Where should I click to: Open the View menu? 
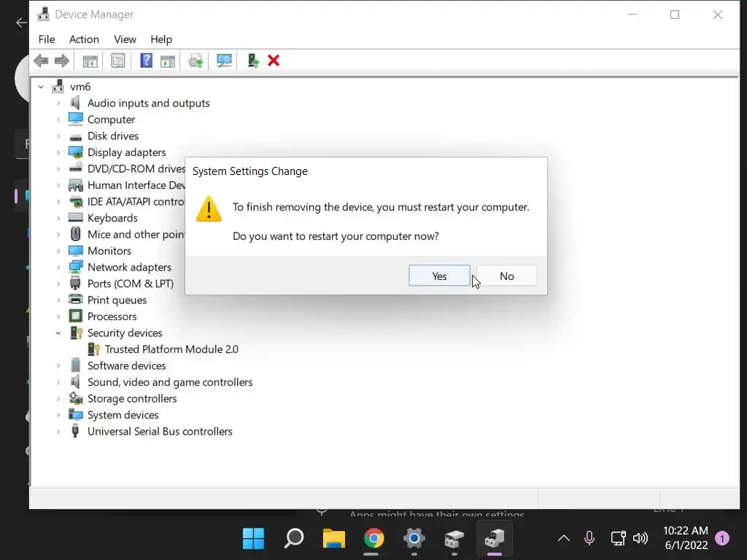tap(125, 39)
